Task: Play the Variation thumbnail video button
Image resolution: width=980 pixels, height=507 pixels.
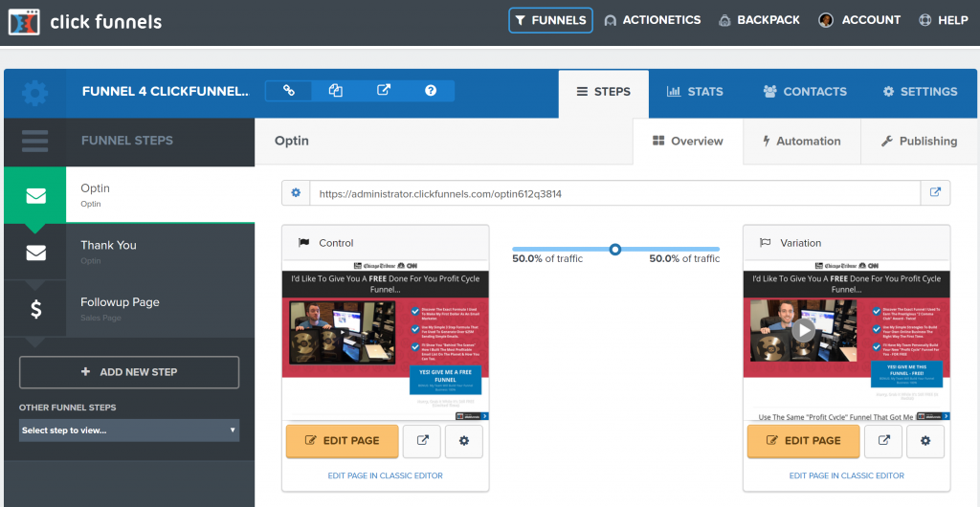Action: 803,330
